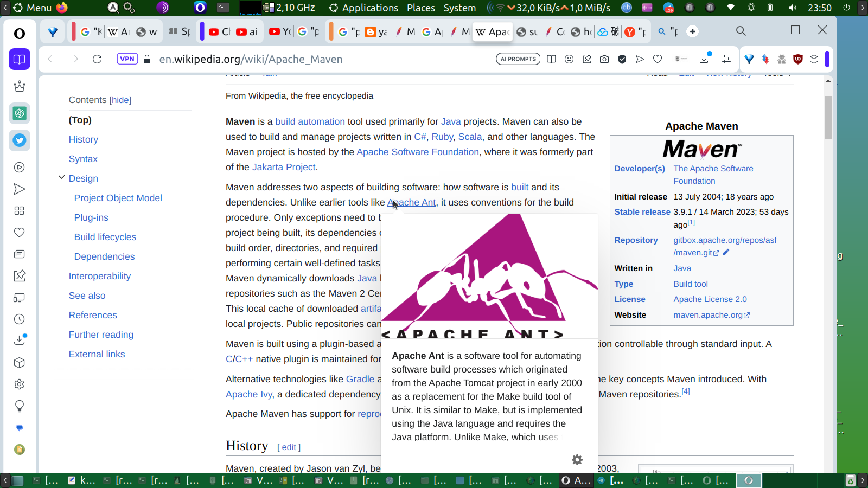
Task: Go to Build lifecycles section
Action: click(x=105, y=237)
